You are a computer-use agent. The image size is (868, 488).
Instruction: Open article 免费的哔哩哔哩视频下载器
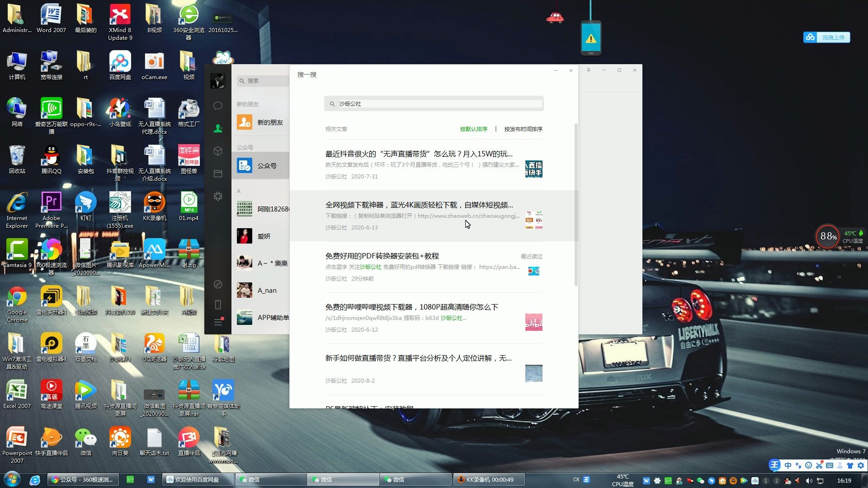434,318
